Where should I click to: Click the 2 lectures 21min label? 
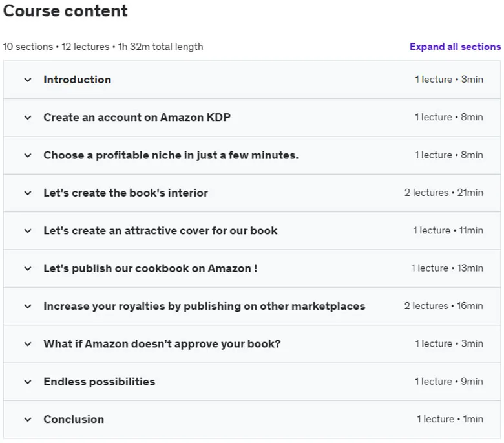(443, 193)
